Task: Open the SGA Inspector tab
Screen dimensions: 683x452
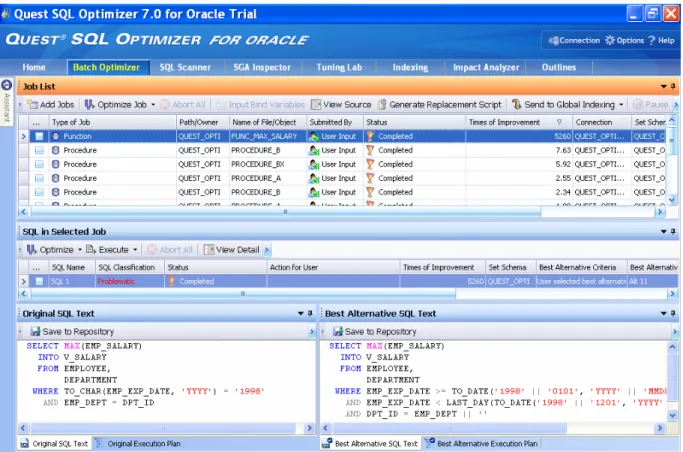Action: click(x=262, y=67)
